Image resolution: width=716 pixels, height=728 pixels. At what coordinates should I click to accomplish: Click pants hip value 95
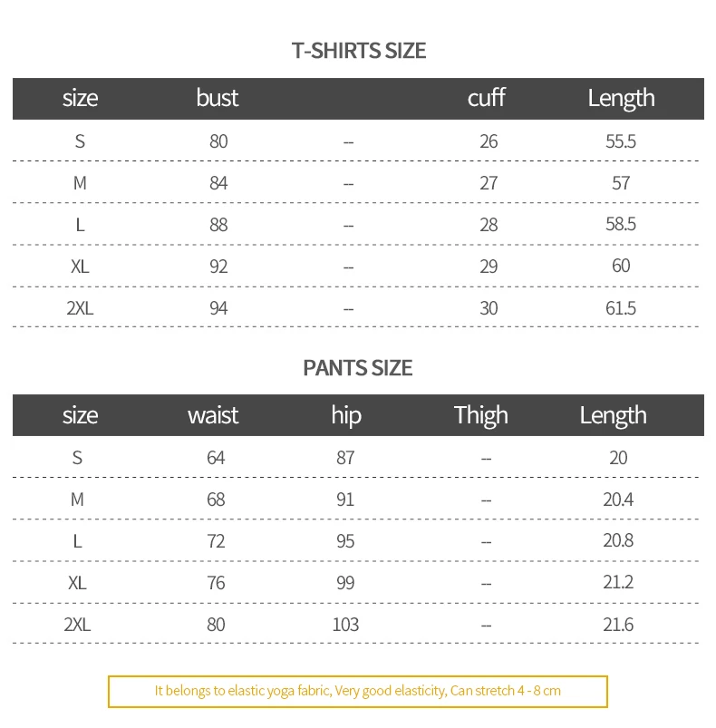tap(345, 541)
